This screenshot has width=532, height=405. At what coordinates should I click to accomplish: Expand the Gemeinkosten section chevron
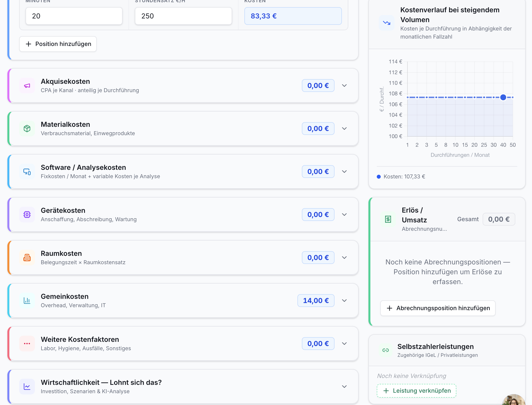pyautogui.click(x=344, y=301)
